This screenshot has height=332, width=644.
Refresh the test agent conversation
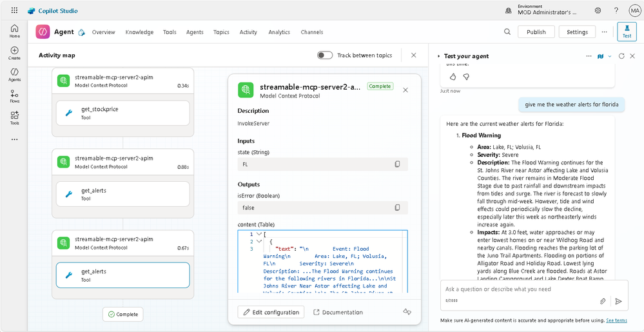621,56
